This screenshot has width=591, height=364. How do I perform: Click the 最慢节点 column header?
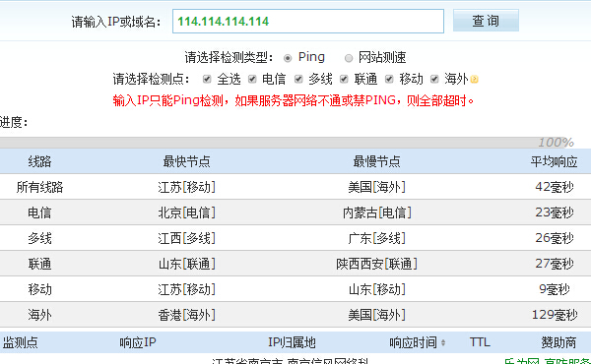[376, 161]
